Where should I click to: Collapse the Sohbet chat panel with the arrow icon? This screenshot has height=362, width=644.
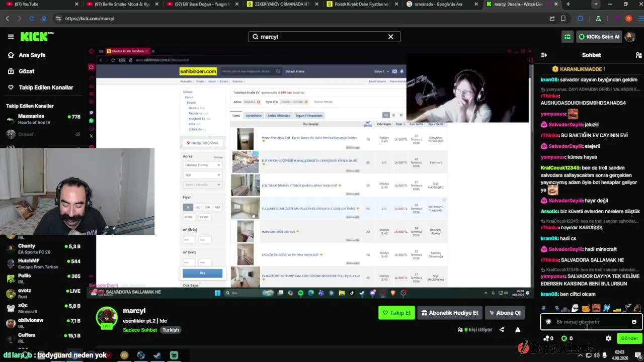point(544,55)
